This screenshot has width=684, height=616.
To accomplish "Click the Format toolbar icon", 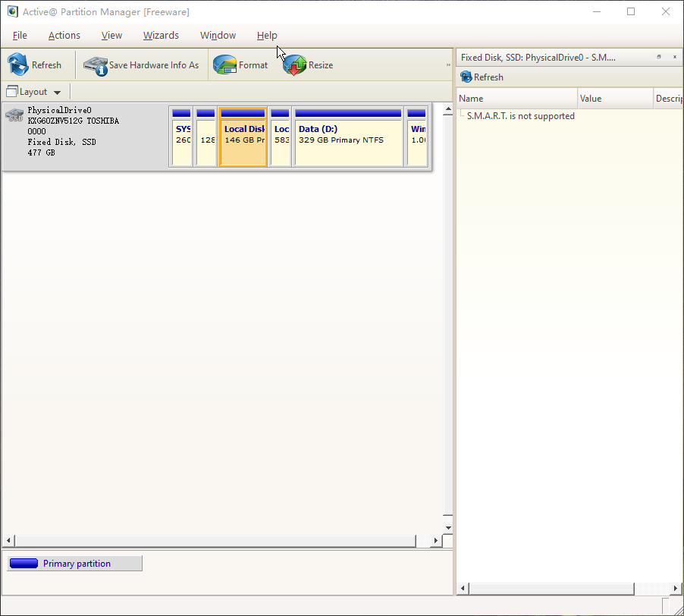I will pyautogui.click(x=225, y=65).
